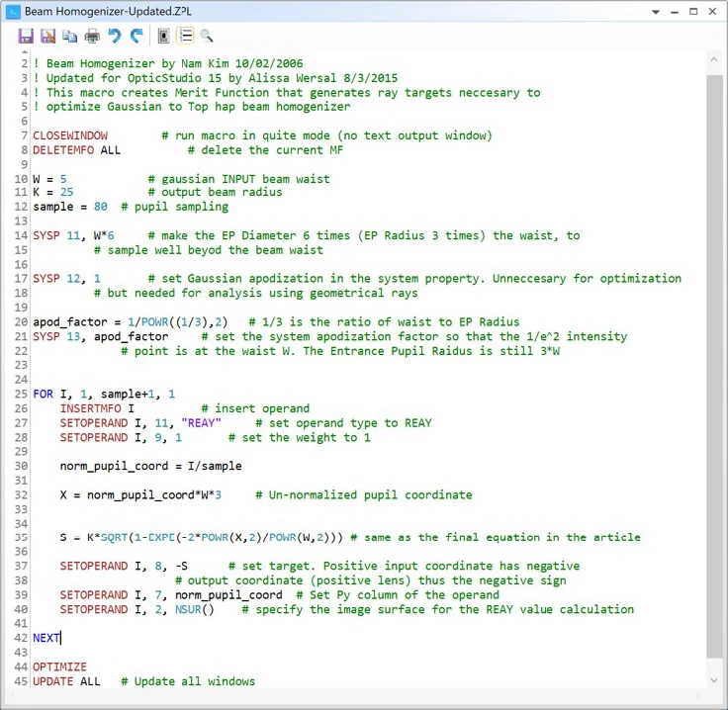Copy text using the toolbar Copy icon
Viewport: 728px width, 710px height.
click(x=69, y=37)
